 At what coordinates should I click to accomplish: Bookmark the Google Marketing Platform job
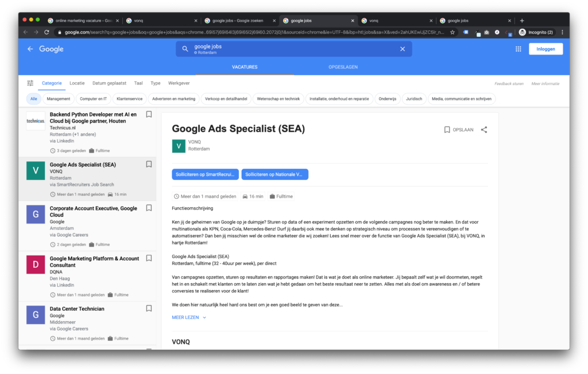point(149,259)
